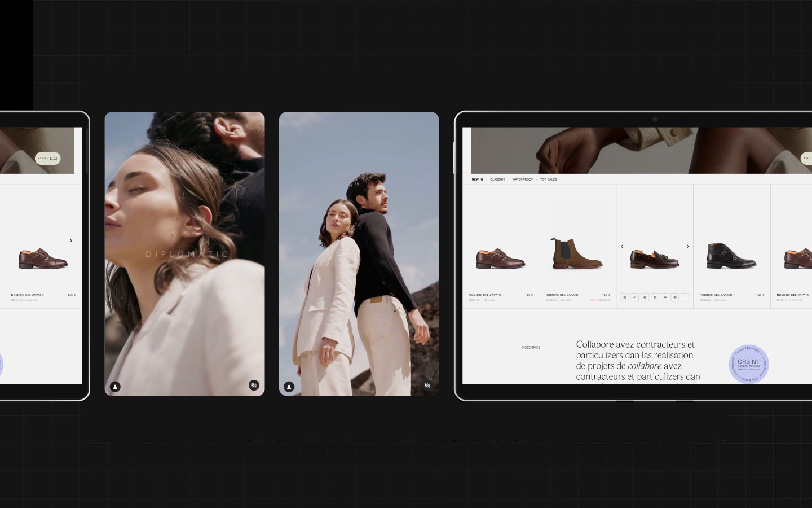
Task: Show next shoe image on left tablet
Action: point(71,240)
